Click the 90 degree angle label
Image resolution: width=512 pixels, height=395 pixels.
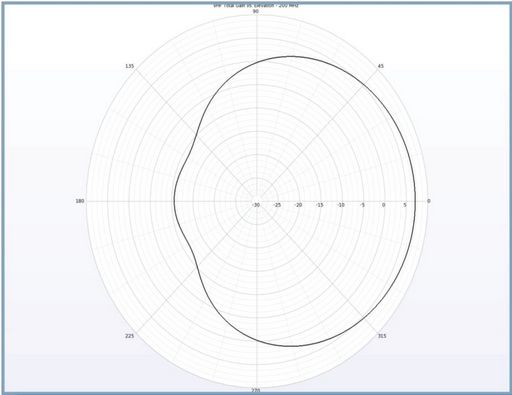click(256, 11)
